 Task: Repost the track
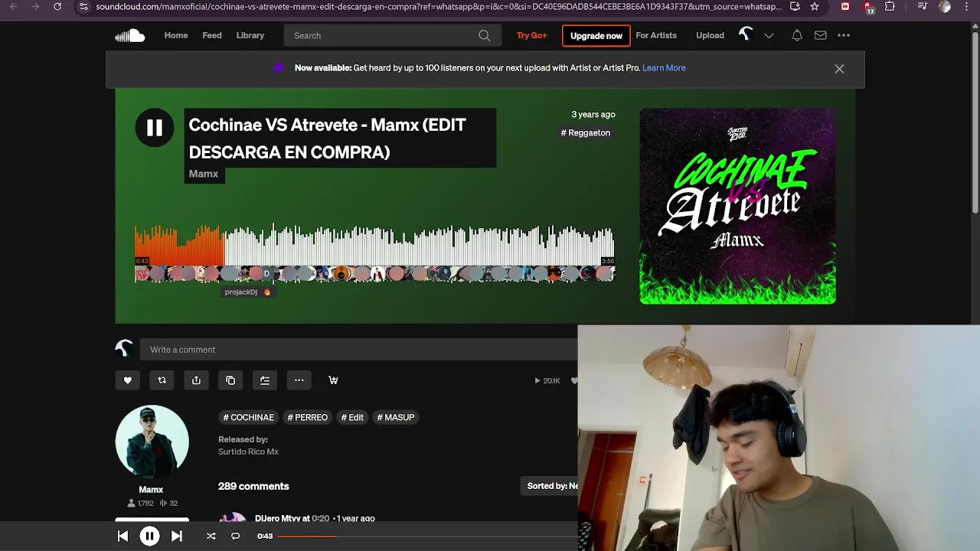162,380
